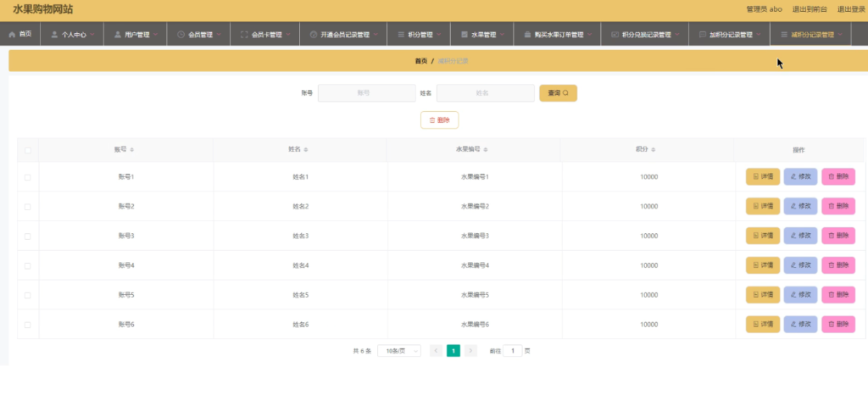Screen dimensions: 868x395
Task: Click the 水果购物网站 site title
Action: (42, 9)
